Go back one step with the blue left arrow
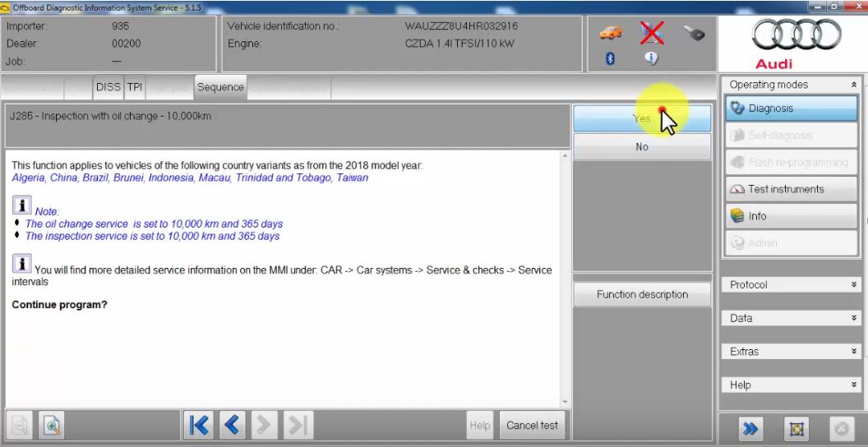868x447 pixels. [233, 425]
